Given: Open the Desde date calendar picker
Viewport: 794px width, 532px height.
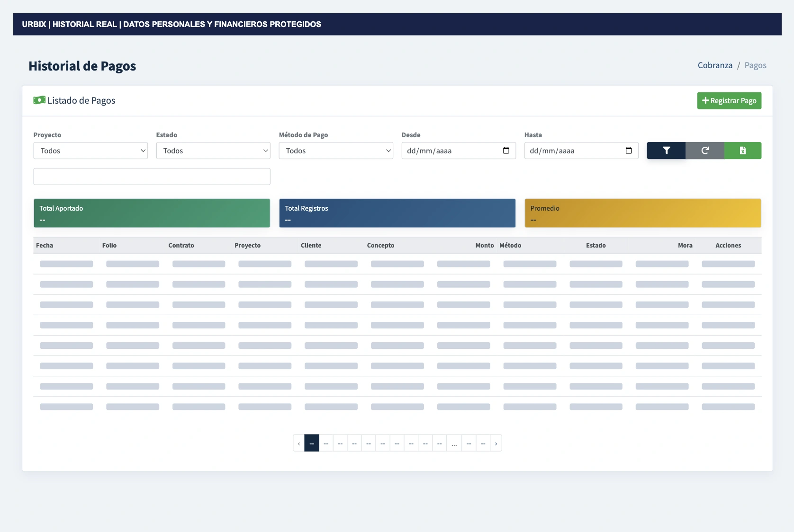Looking at the screenshot, I should (x=506, y=151).
